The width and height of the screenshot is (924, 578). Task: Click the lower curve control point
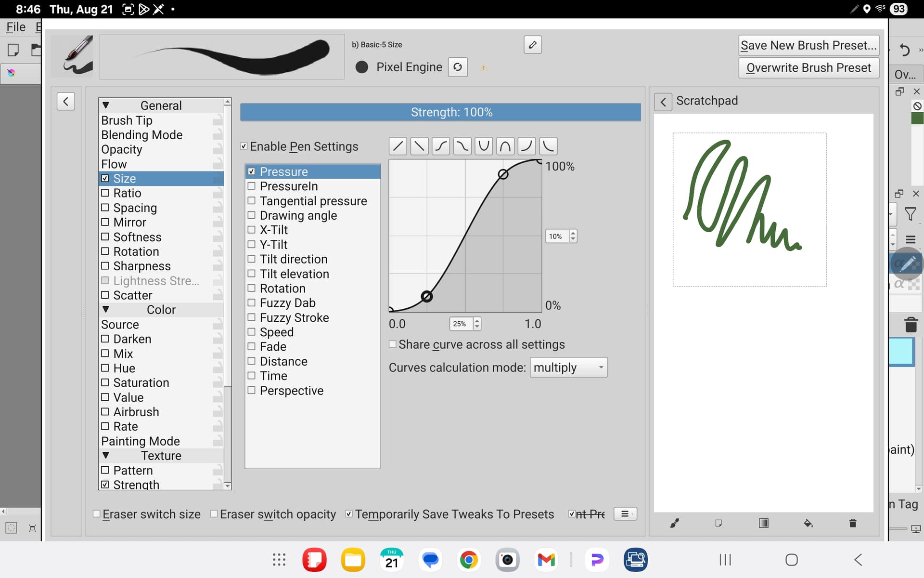coord(426,296)
